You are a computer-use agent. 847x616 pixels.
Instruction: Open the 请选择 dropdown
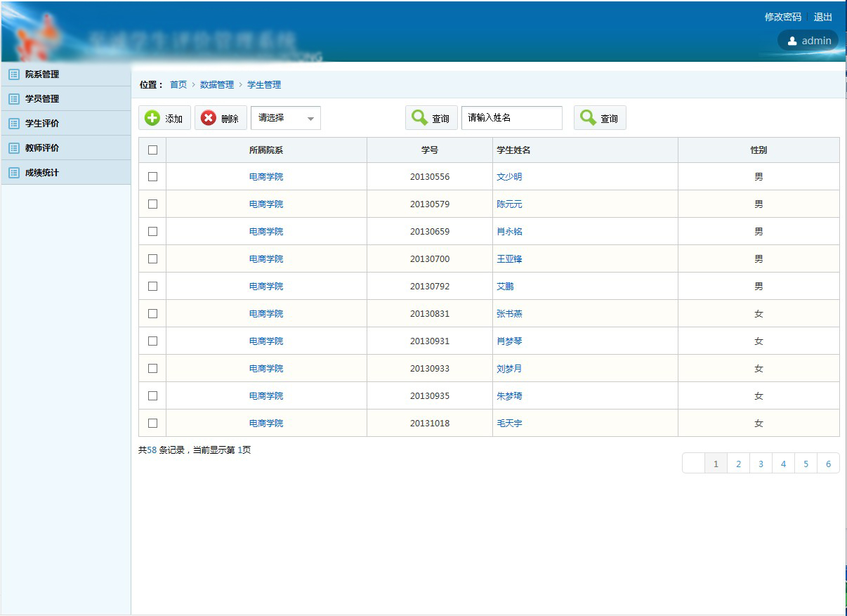coord(285,118)
